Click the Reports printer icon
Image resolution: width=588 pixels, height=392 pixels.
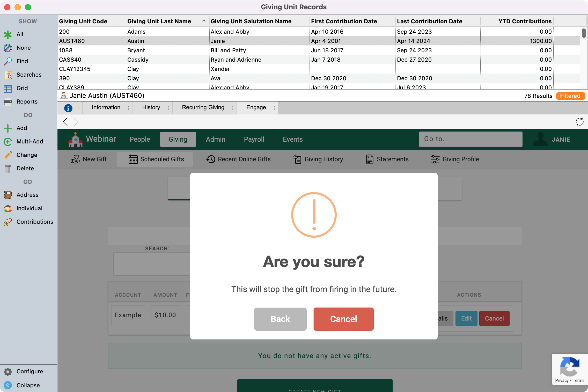[x=8, y=102]
